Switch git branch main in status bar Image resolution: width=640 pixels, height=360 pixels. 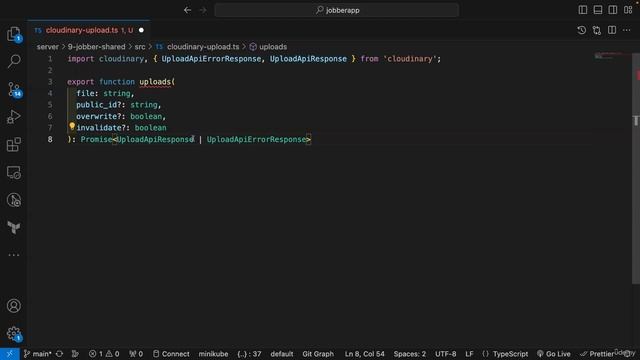pyautogui.click(x=38, y=354)
